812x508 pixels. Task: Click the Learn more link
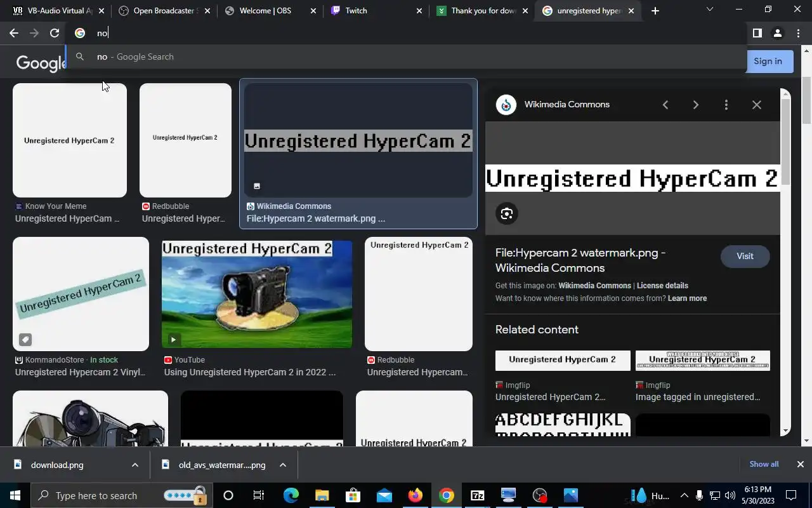(687, 298)
